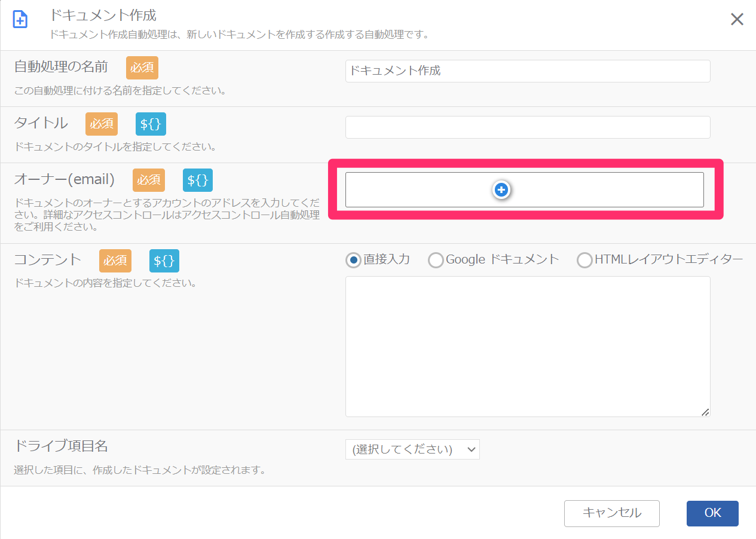Open the ドライブ項目名 dropdown

[412, 449]
